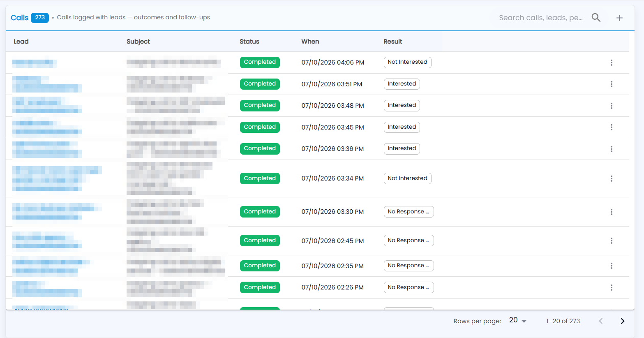Open row menu for 03:45 PM call

click(612, 127)
